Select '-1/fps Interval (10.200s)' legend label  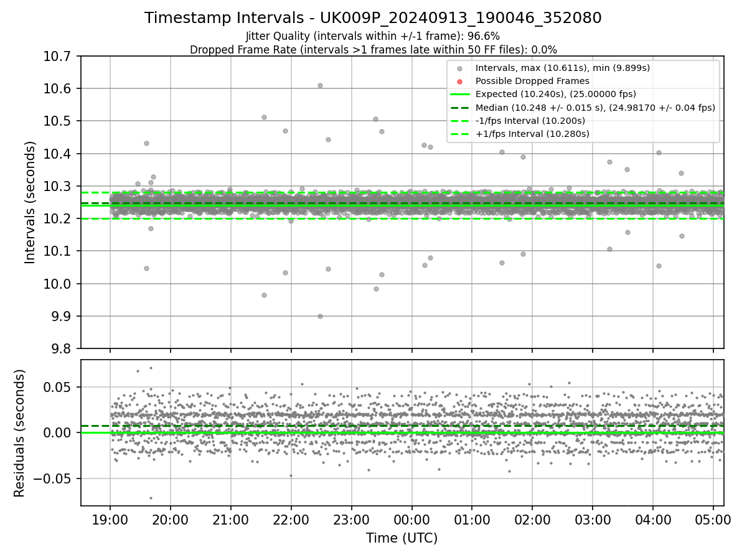click(x=530, y=121)
